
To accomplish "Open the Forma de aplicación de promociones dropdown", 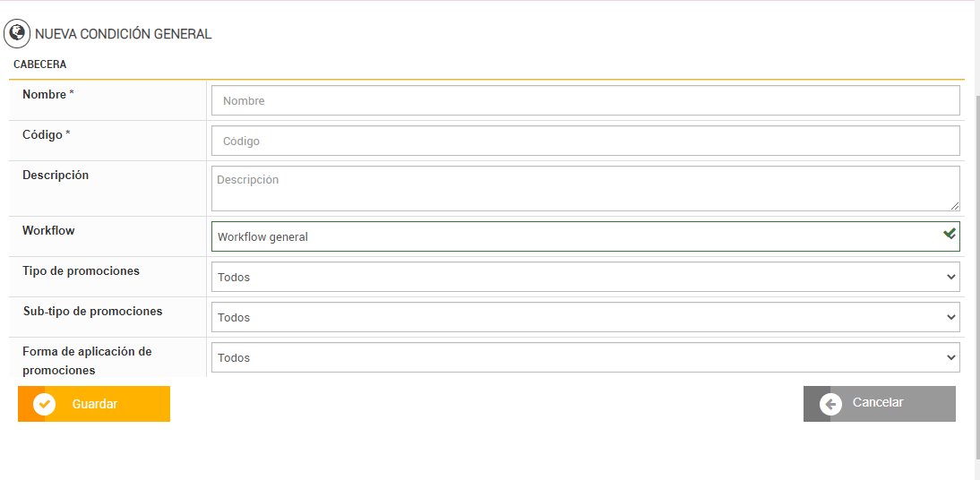I will (585, 357).
